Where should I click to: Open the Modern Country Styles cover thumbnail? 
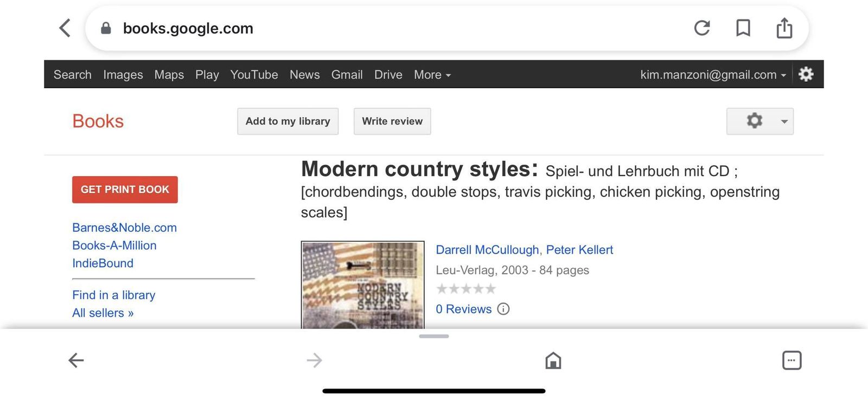coord(362,285)
